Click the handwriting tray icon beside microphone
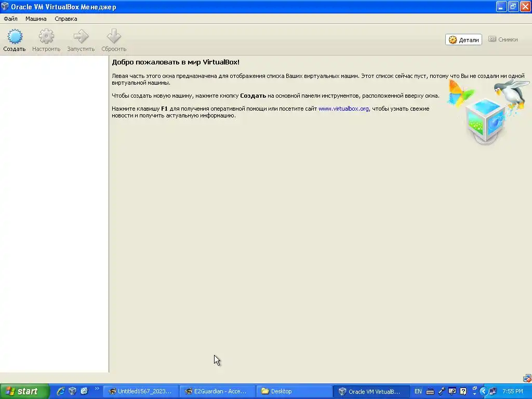This screenshot has width=532, height=399. tap(452, 391)
